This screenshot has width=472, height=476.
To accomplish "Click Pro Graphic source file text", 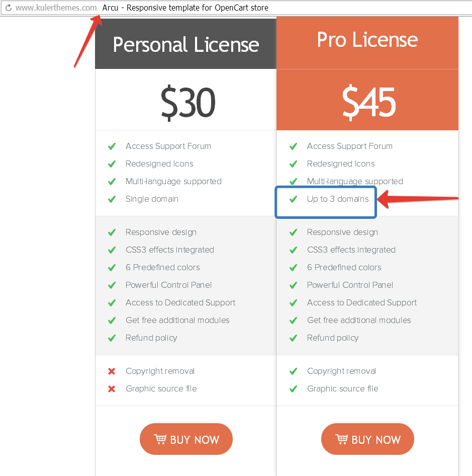I will pos(342,389).
